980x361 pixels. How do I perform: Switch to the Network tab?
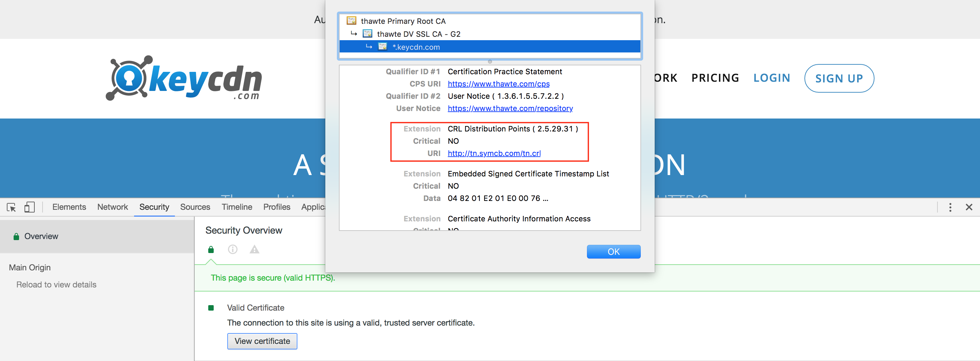(113, 207)
